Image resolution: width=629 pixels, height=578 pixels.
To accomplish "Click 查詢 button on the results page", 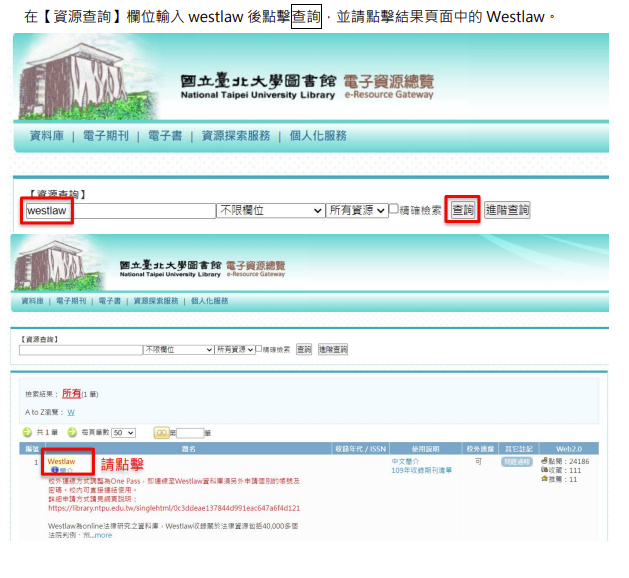I will click(304, 349).
